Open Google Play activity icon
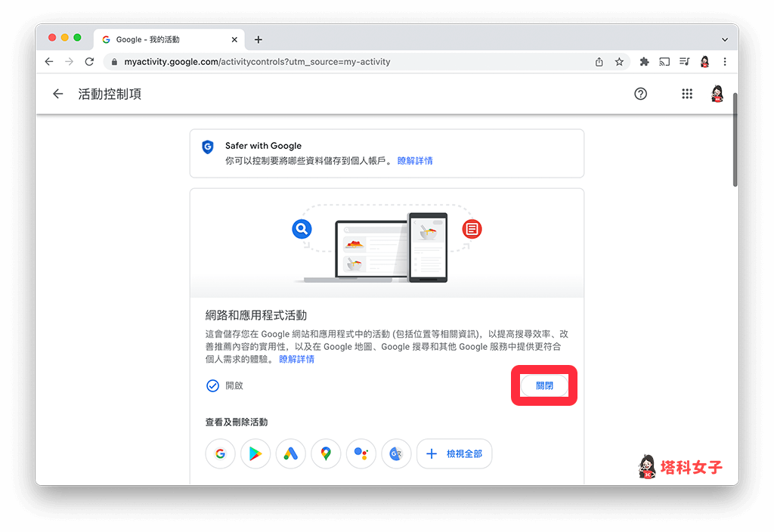 click(255, 453)
